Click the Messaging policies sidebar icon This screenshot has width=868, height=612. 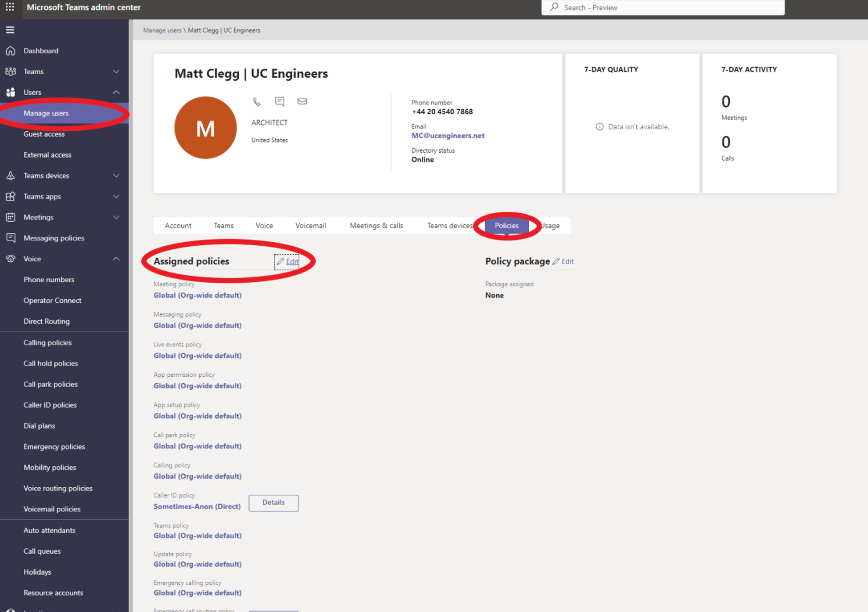tap(11, 238)
